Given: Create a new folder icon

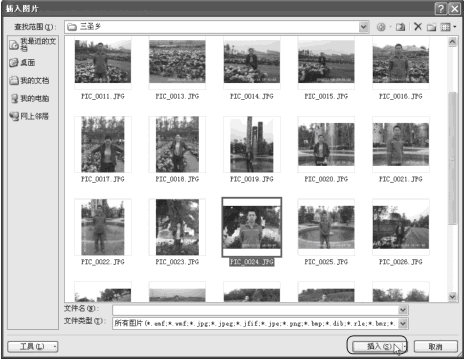Looking at the screenshot, I should click(x=432, y=27).
